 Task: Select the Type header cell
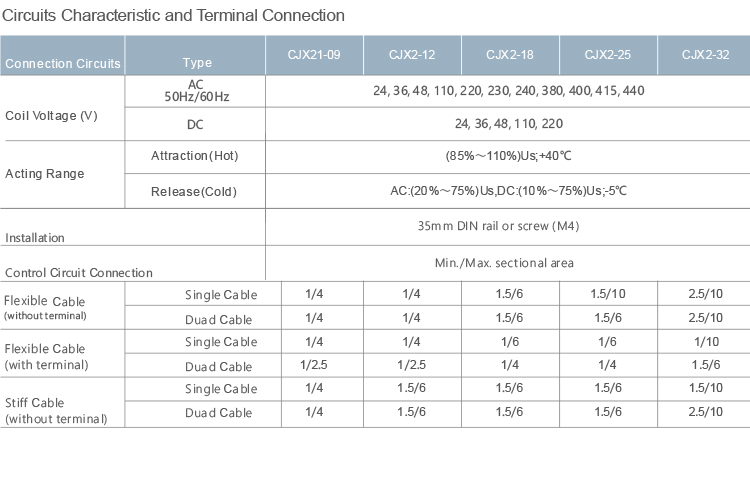pos(195,55)
